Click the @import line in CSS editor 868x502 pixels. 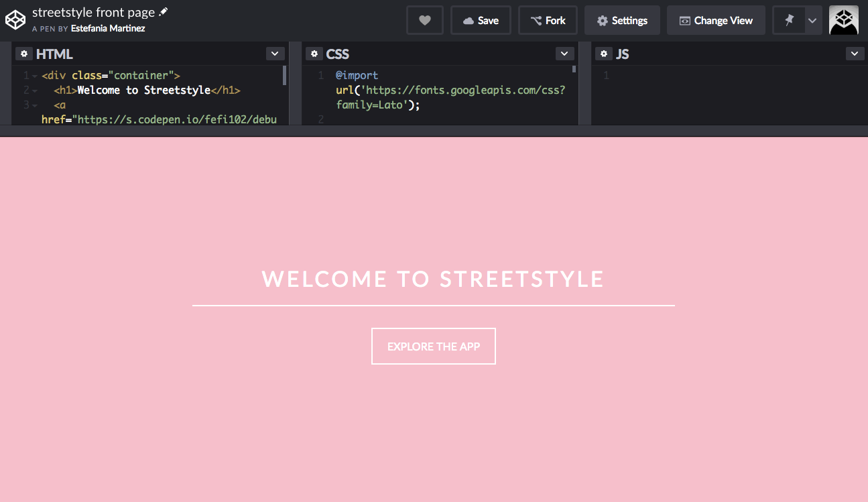point(357,76)
